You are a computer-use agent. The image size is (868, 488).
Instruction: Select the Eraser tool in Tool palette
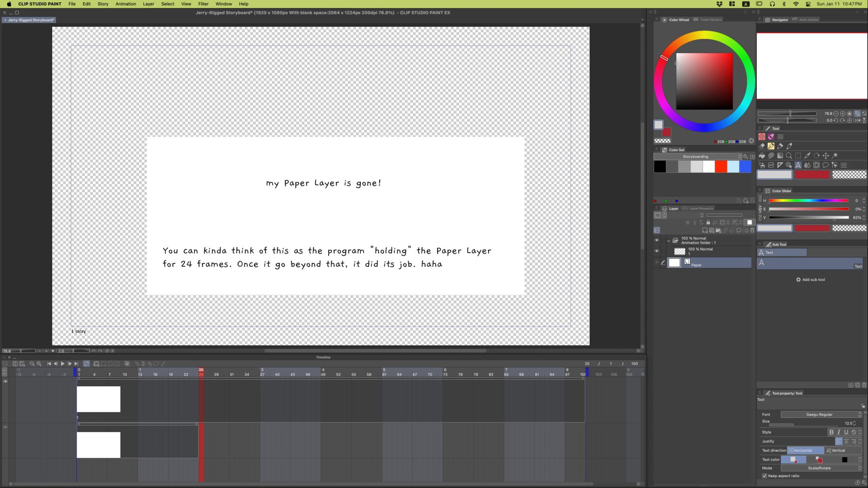762,146
